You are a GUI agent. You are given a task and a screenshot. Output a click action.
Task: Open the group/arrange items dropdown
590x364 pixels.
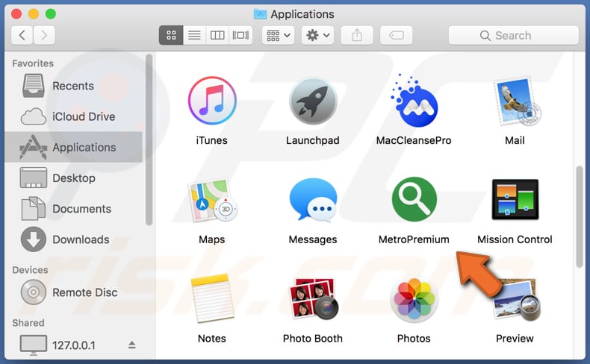[278, 35]
